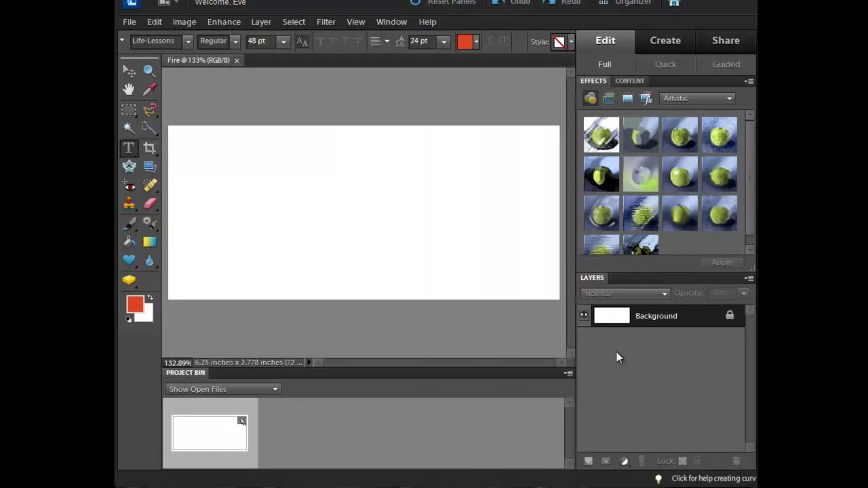Open the Artistic effects category dropdown
Viewport: 868px width, 488px height.
(x=697, y=98)
